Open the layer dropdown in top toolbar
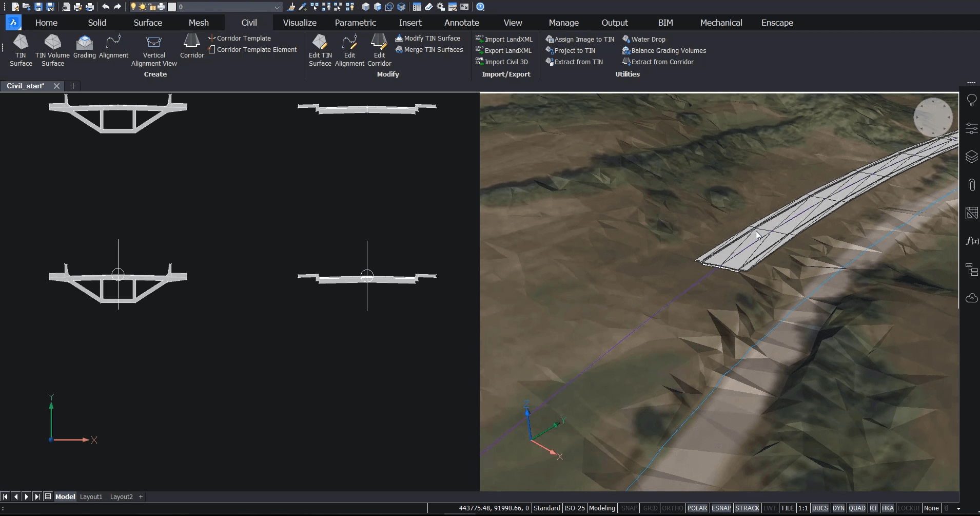This screenshot has height=516, width=980. [277, 7]
